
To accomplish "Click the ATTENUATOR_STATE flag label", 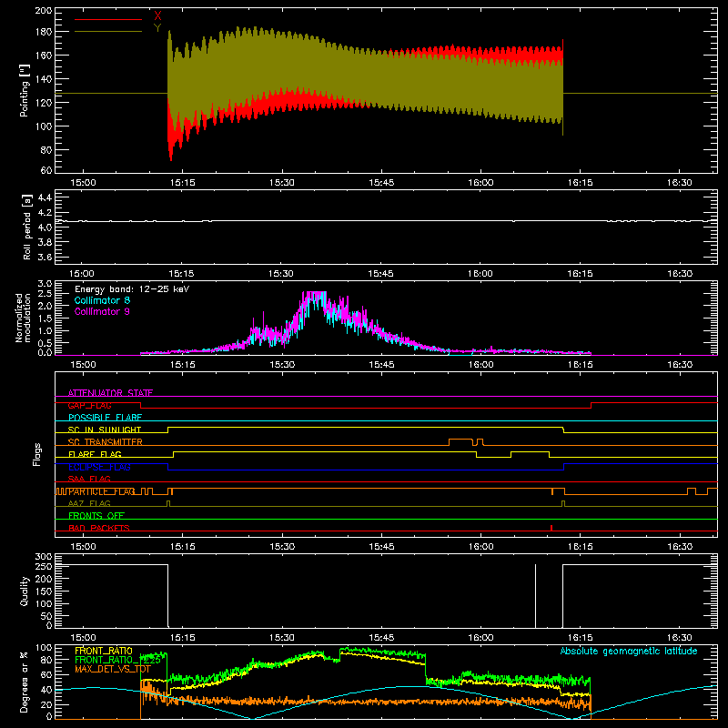I will 110,393.
